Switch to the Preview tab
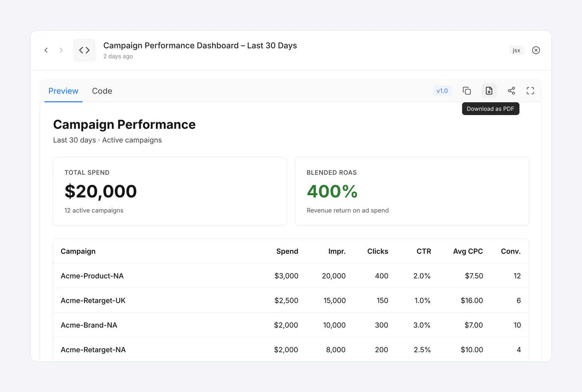582x392 pixels. (x=63, y=91)
